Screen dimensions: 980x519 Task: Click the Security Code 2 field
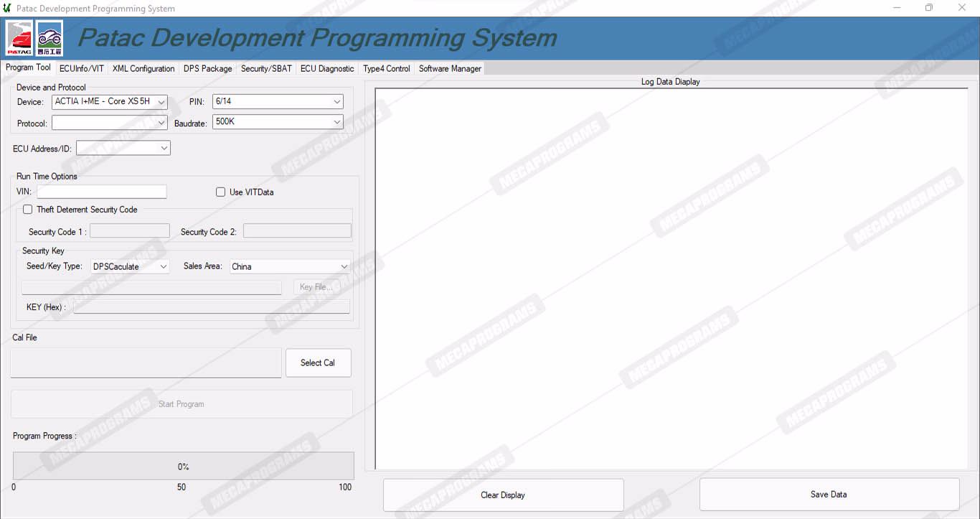pos(298,231)
